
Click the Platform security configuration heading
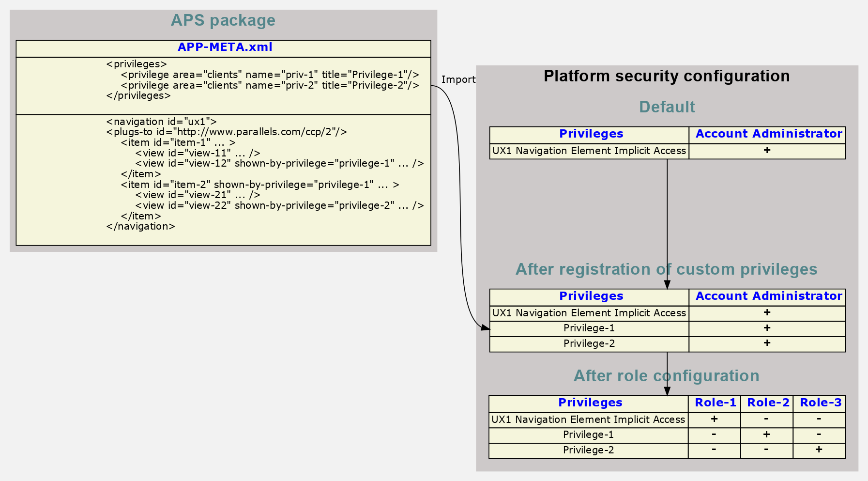(667, 76)
